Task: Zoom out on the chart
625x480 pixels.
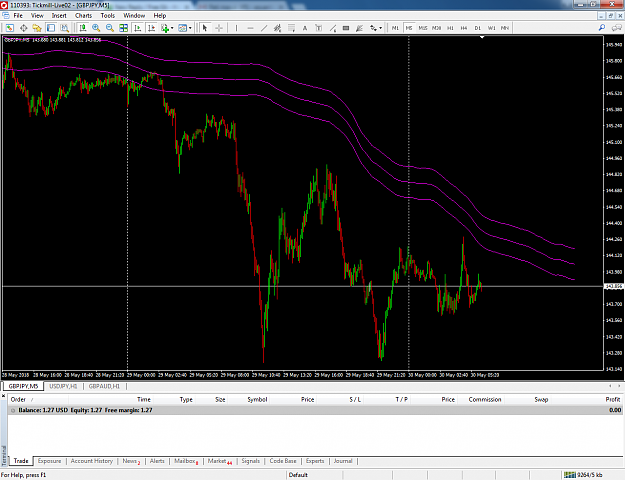Action: (110, 28)
